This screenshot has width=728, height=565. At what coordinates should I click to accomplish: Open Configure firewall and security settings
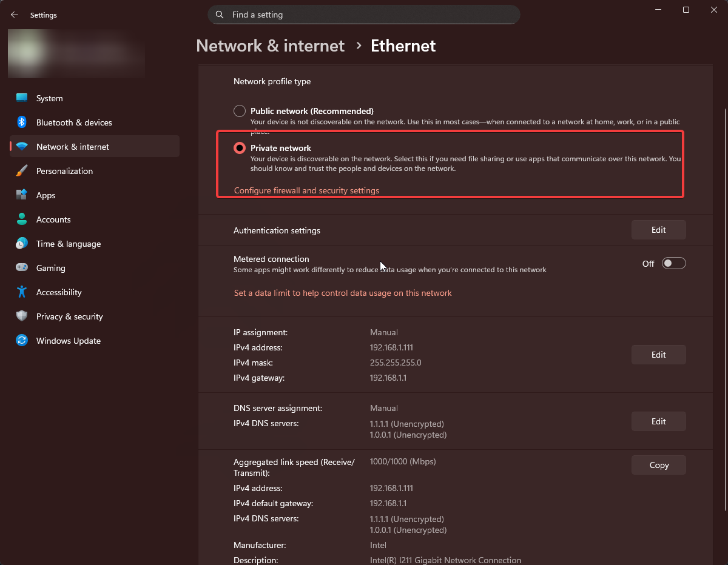306,190
